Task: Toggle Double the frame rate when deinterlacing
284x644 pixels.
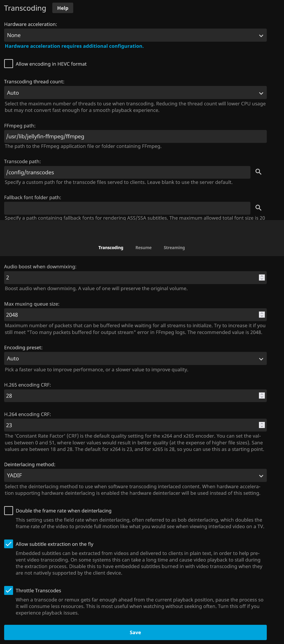Action: click(x=9, y=510)
